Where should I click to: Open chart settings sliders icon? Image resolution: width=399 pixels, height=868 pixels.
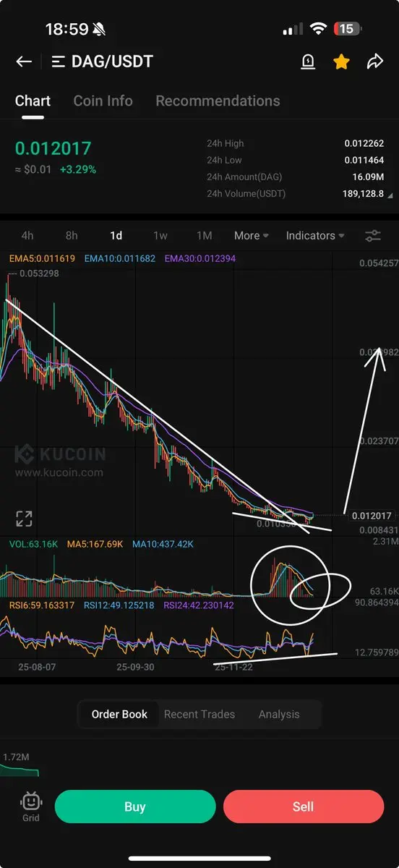(x=373, y=236)
